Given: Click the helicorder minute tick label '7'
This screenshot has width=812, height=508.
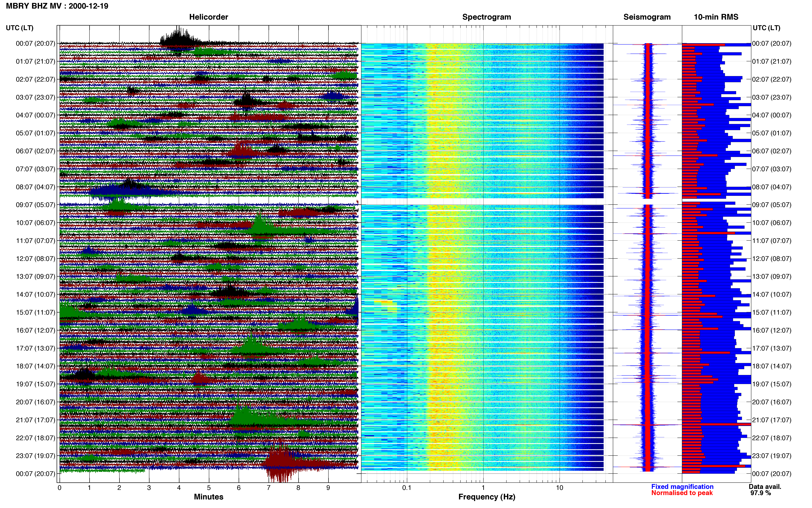Looking at the screenshot, I should [269, 487].
